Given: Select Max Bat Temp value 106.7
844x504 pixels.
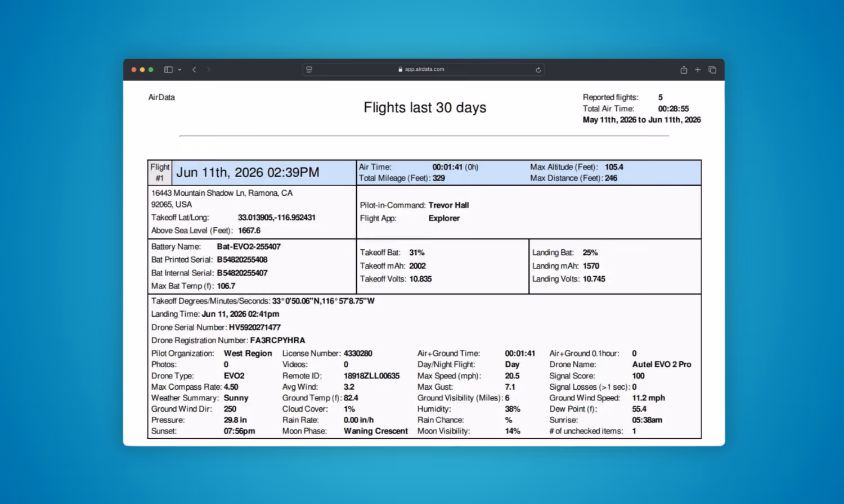Looking at the screenshot, I should 226,286.
